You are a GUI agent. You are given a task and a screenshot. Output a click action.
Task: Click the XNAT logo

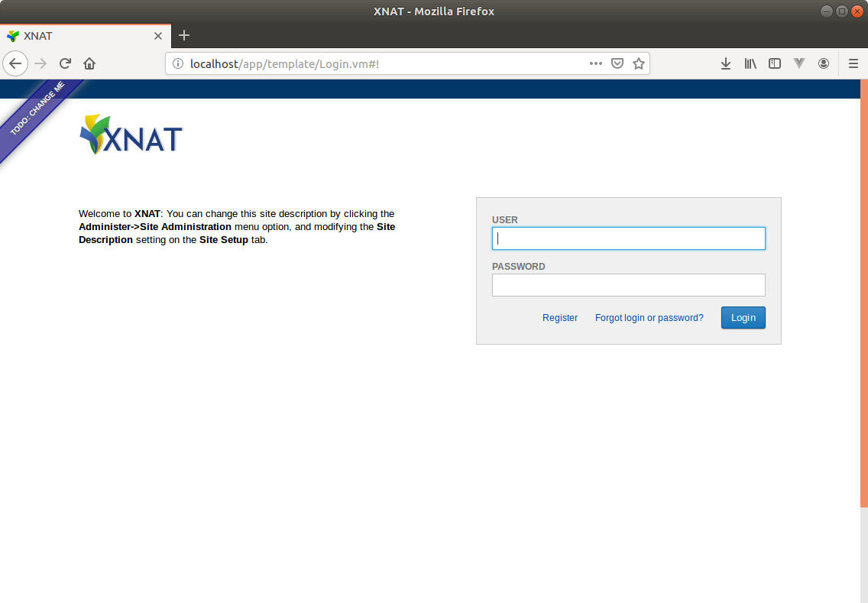point(131,135)
